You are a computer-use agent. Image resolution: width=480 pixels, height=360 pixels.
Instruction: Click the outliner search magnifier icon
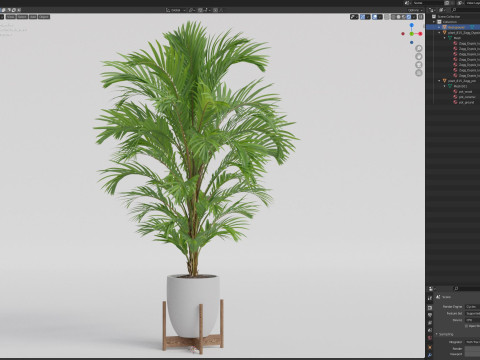click(x=454, y=10)
